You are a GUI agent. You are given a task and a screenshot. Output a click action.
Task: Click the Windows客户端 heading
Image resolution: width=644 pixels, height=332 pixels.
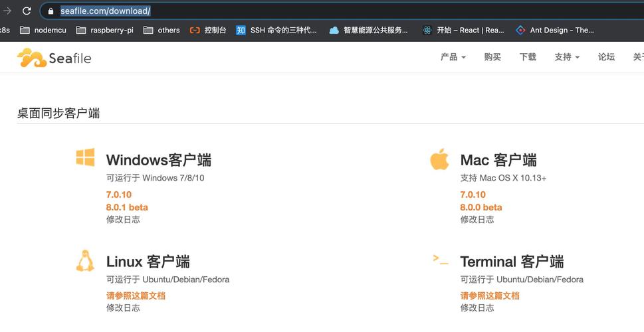point(159,160)
